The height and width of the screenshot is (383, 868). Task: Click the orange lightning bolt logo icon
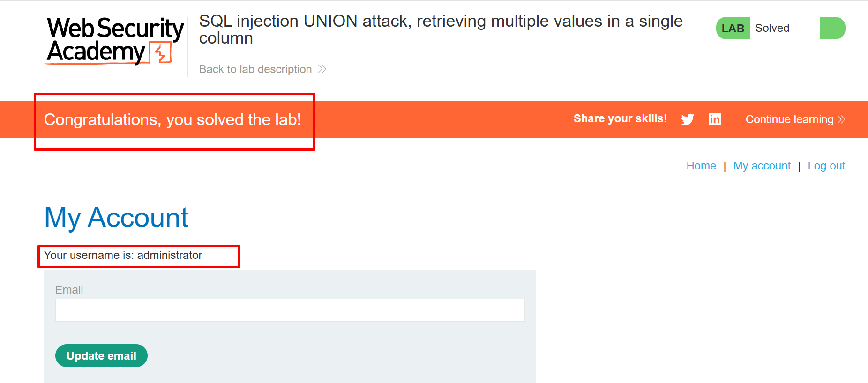161,52
